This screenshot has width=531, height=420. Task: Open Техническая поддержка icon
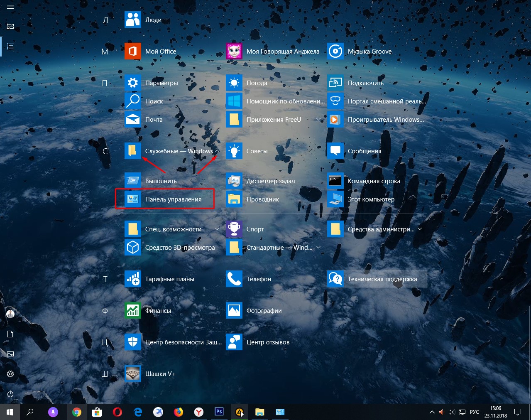point(335,279)
